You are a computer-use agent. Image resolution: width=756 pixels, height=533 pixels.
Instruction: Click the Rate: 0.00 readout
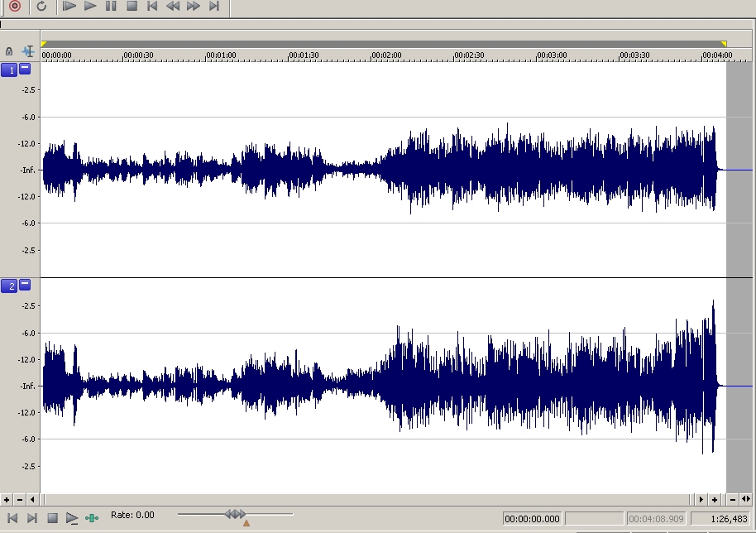tap(132, 515)
